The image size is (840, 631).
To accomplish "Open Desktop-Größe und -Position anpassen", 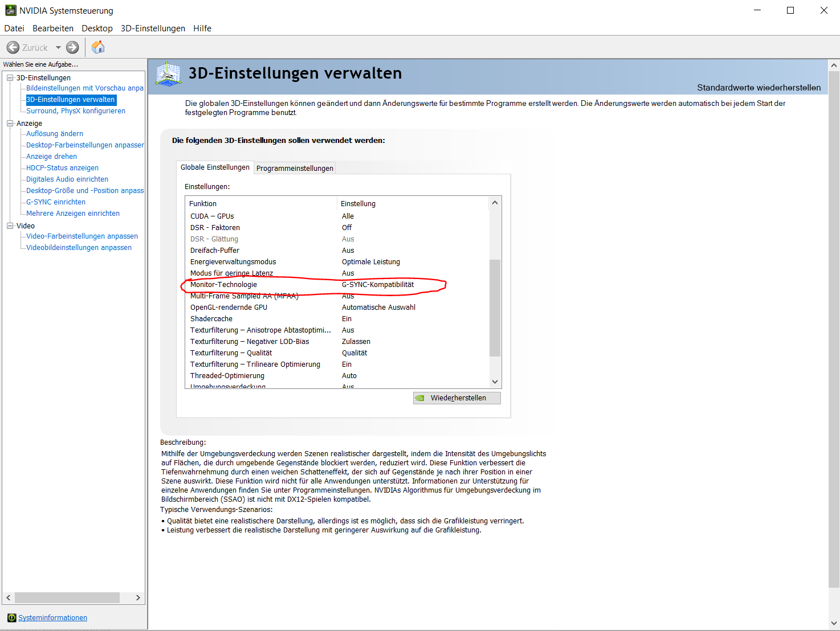I will (85, 191).
